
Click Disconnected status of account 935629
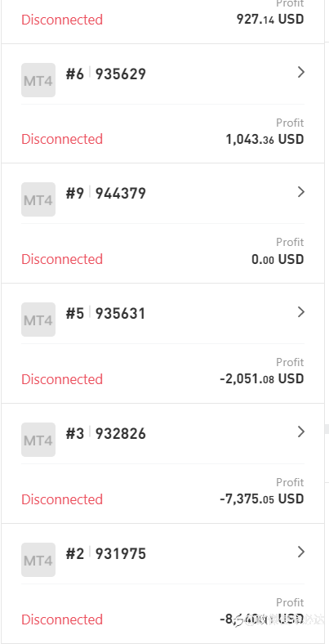pyautogui.click(x=62, y=139)
